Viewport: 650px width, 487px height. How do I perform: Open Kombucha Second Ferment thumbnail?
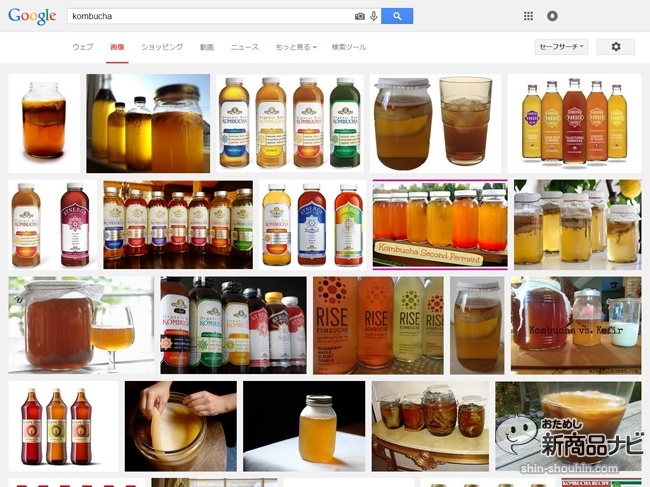pyautogui.click(x=440, y=225)
